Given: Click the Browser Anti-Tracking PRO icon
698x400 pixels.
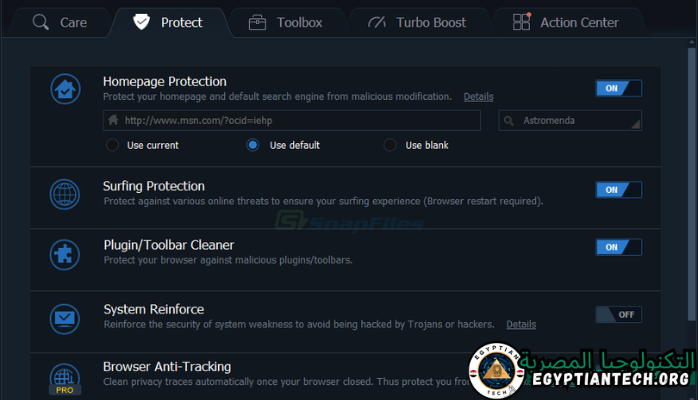Looking at the screenshot, I should point(65,377).
